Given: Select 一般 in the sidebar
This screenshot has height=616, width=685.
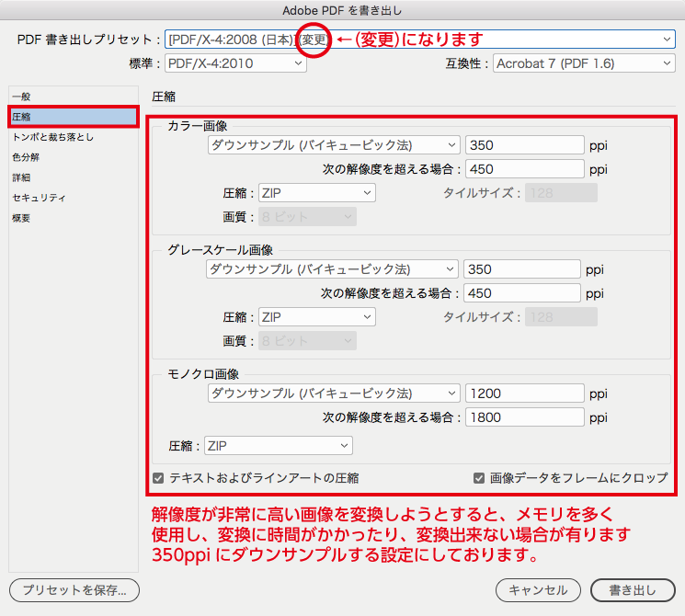Looking at the screenshot, I should pyautogui.click(x=73, y=97).
